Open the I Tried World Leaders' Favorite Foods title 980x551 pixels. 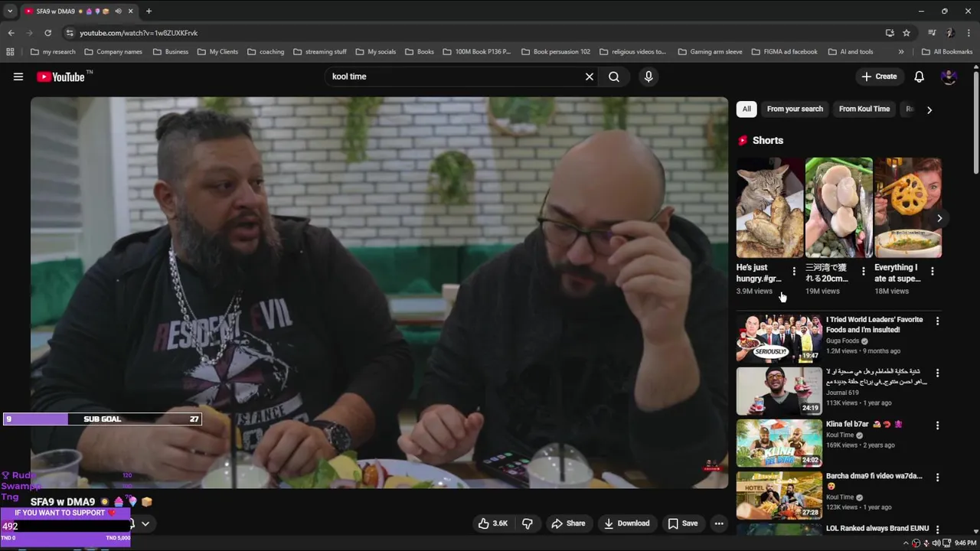[x=874, y=324]
